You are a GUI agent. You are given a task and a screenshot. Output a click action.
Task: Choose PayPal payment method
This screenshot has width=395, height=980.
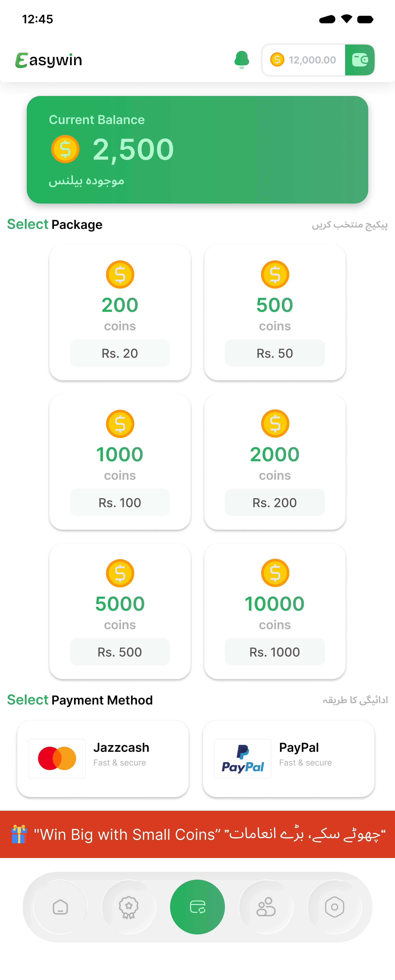[288, 758]
